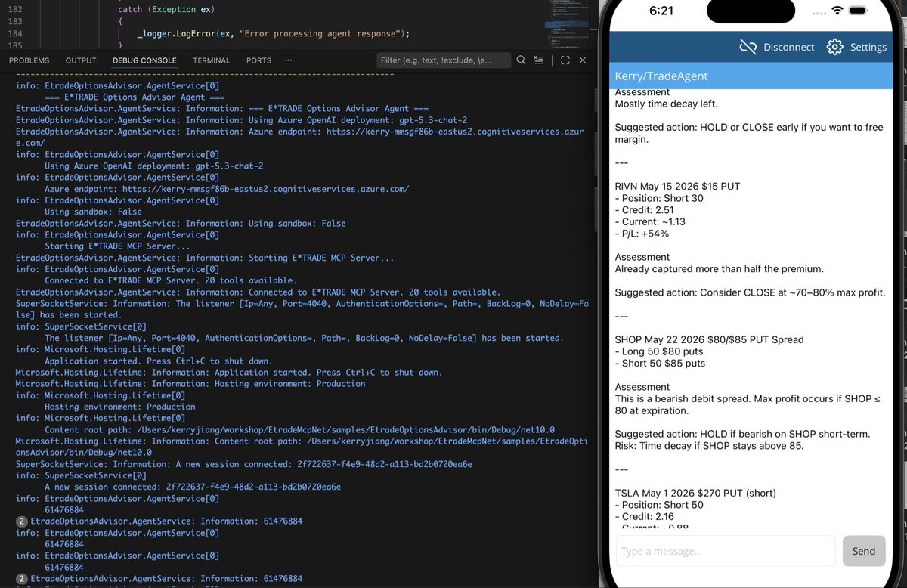
Task: Click the Azure endpoint URL in the log
Action: (265, 189)
